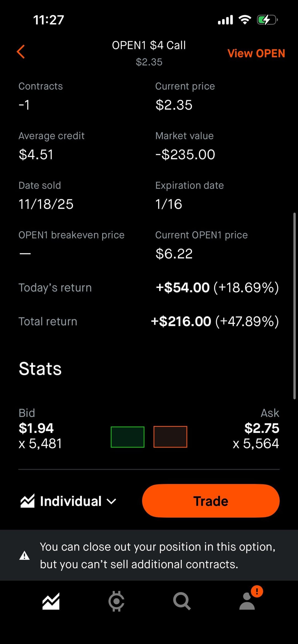Tap the warning triangle icon
This screenshot has width=298, height=644.
click(25, 556)
